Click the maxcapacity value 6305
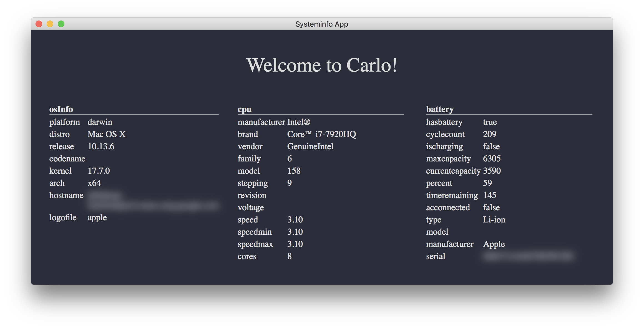Screen dimensions: 644x329 (x=492, y=159)
